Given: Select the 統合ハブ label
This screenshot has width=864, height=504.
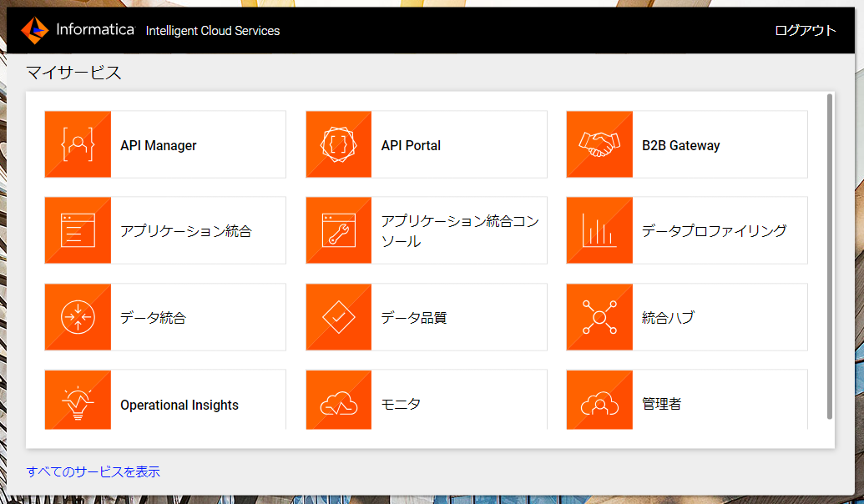Looking at the screenshot, I should point(668,318).
